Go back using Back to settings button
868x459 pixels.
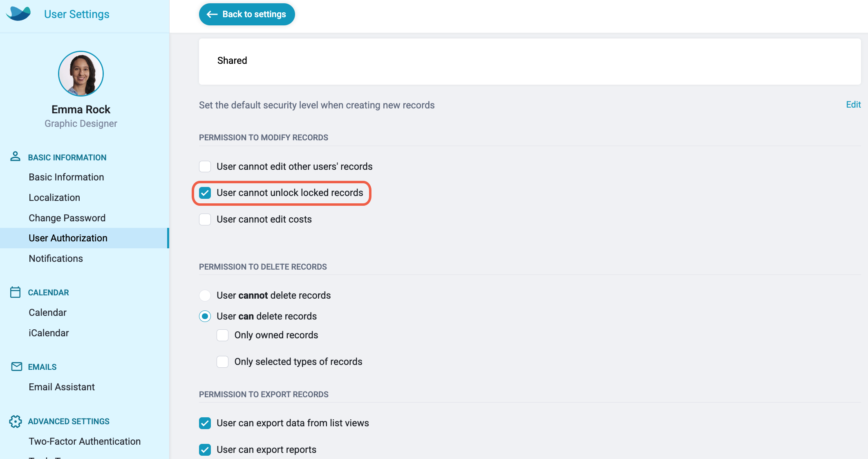(x=247, y=14)
